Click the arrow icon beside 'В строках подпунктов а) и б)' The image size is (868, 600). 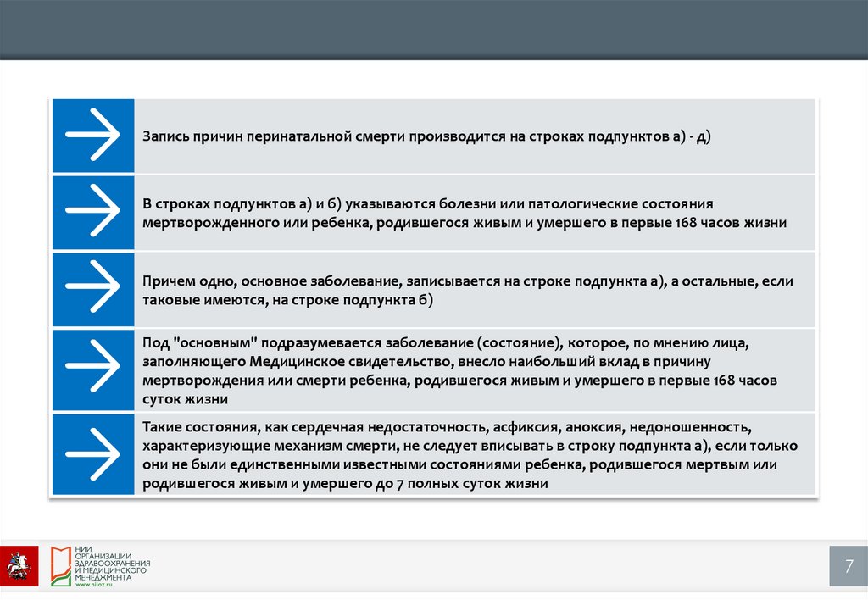tap(92, 212)
